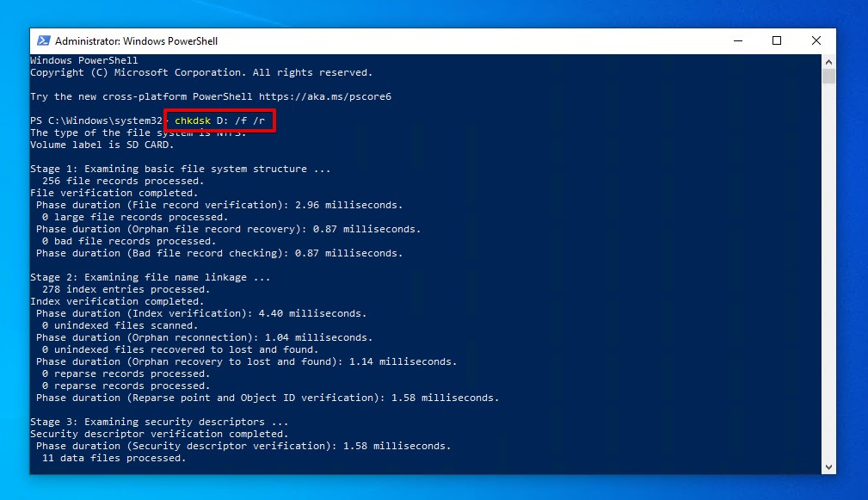Click the 'Administrator: Windows PowerShell' title text

tap(136, 41)
